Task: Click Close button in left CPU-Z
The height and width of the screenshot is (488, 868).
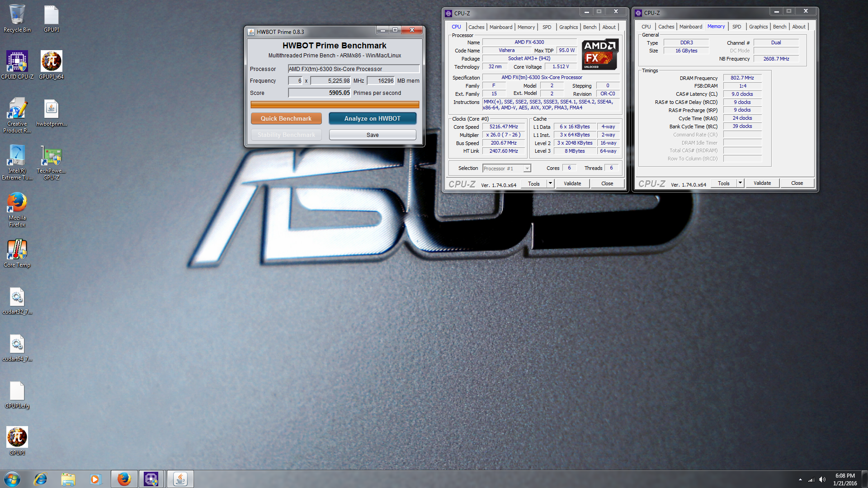Action: coord(607,183)
